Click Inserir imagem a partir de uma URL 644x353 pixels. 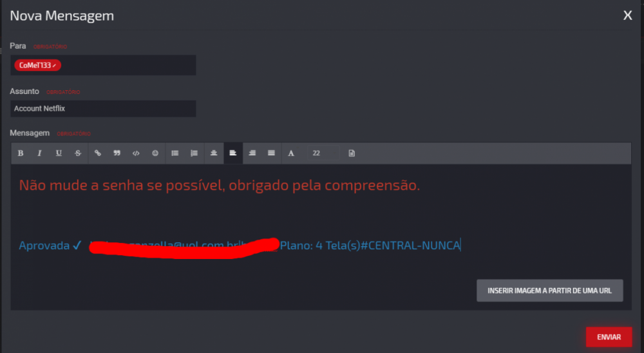(x=549, y=291)
